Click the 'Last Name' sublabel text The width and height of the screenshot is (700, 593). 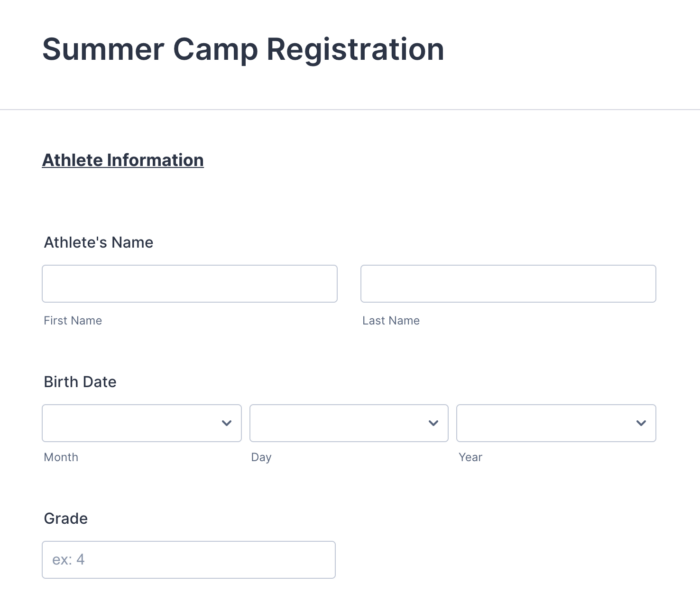click(391, 321)
